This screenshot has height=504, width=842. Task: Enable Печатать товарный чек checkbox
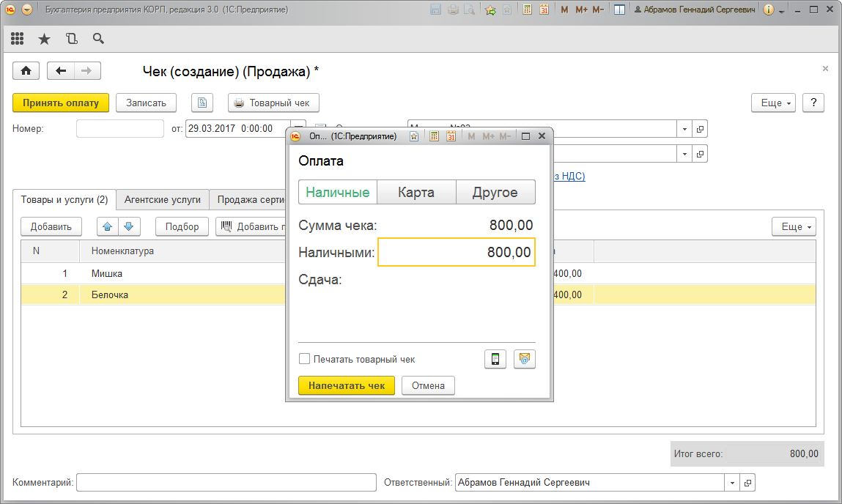point(304,358)
